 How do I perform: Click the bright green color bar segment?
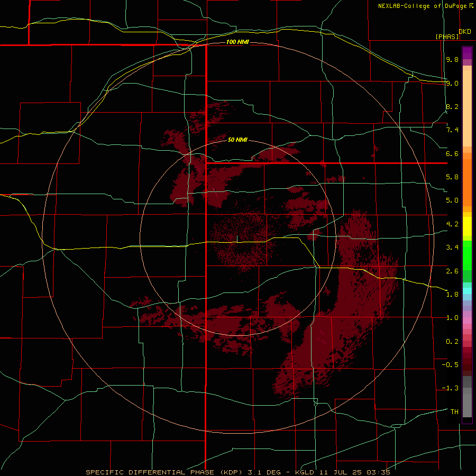[467, 255]
